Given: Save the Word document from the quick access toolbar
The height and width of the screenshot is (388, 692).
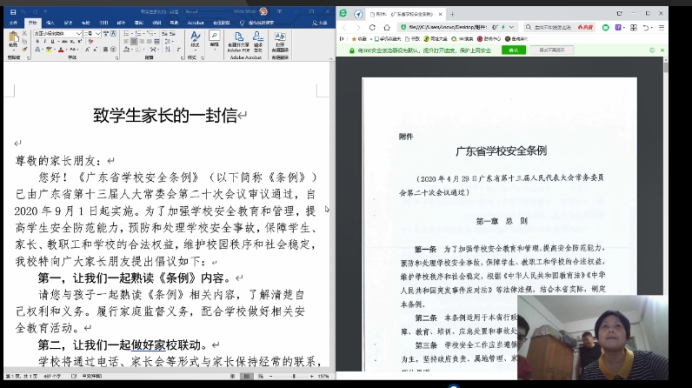Looking at the screenshot, I should [13, 12].
